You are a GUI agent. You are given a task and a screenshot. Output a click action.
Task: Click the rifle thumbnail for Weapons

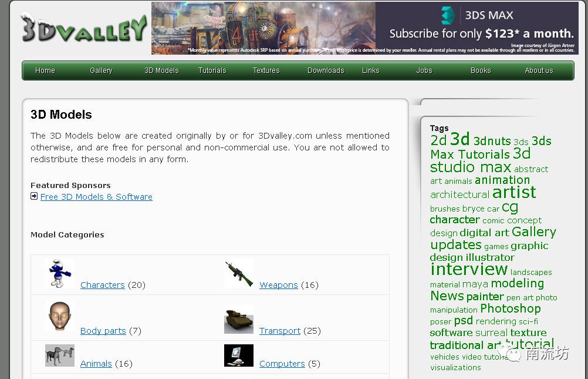239,273
